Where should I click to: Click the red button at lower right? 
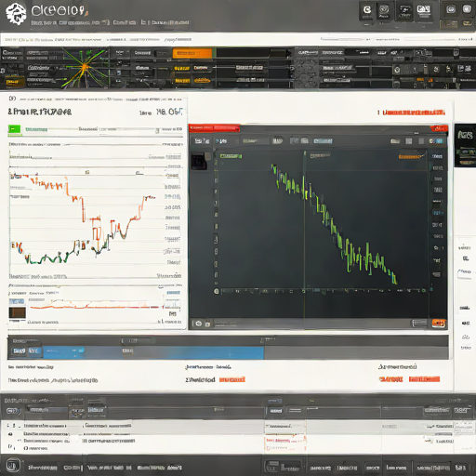[424, 379]
